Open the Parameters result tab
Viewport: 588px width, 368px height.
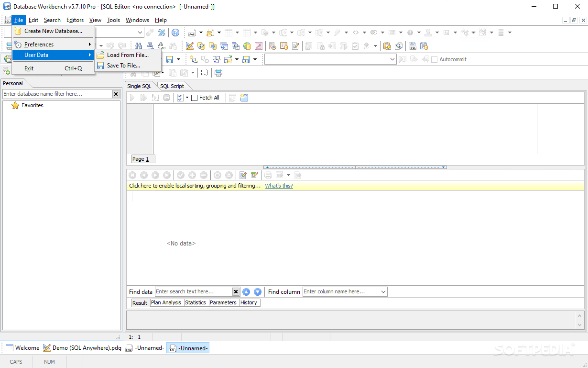click(x=223, y=302)
